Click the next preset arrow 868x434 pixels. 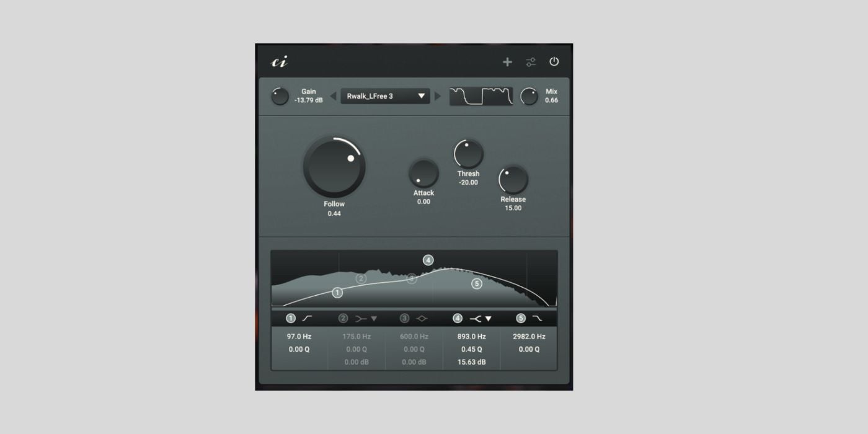coord(438,96)
